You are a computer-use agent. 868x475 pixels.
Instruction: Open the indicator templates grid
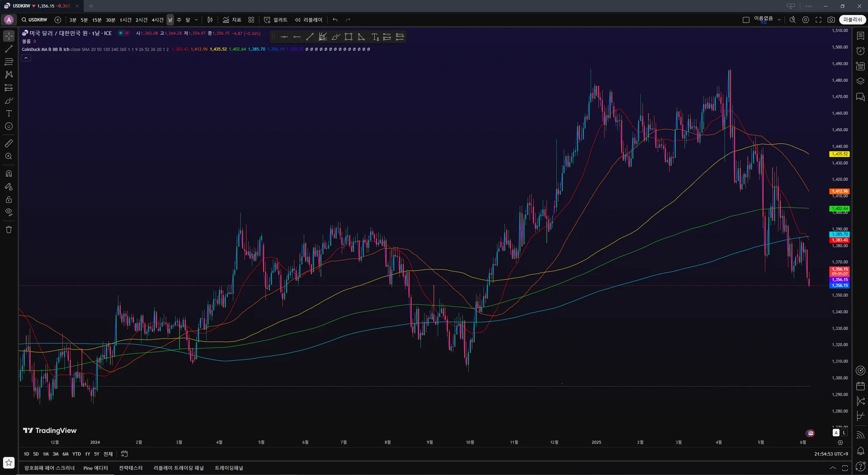[251, 20]
